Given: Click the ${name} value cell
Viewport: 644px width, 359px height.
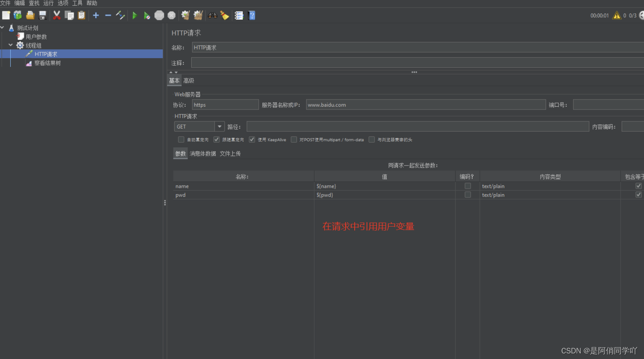Looking at the screenshot, I should pos(385,186).
